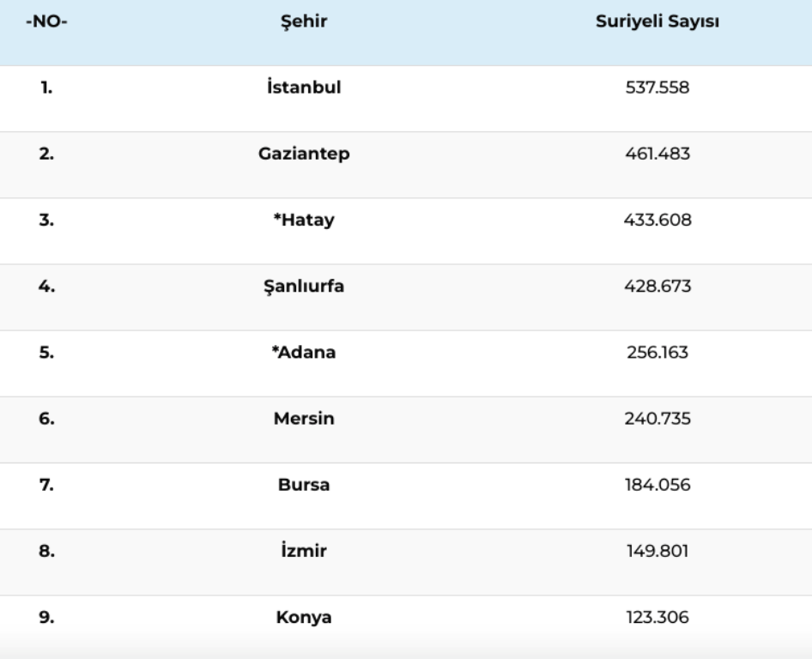Select the Gaziantep city cell
The width and height of the screenshot is (812, 659).
tap(304, 154)
